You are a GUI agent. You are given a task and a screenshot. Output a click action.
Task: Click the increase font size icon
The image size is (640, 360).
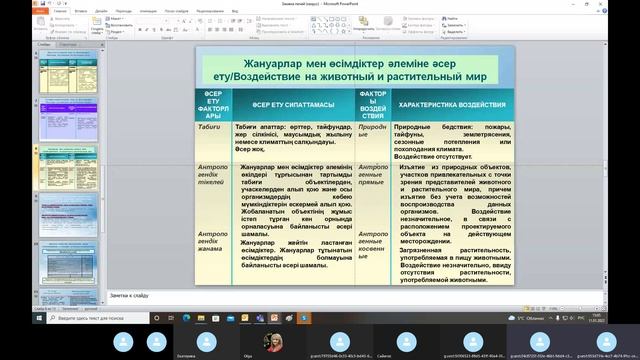tap(184, 21)
